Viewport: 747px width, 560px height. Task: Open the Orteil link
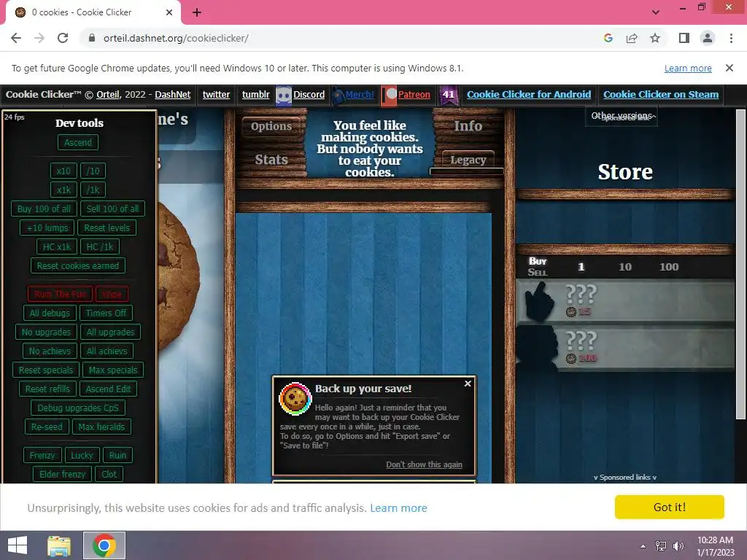click(x=108, y=94)
